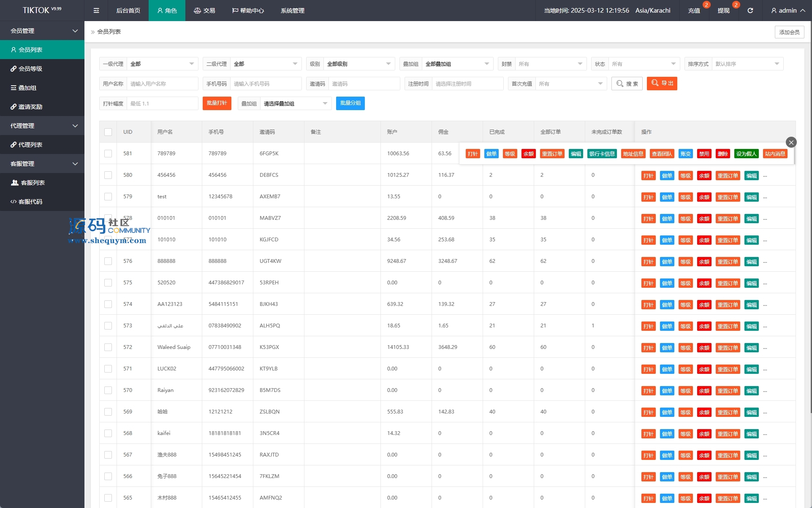Open the 级别 level dropdown
The image size is (812, 508).
click(x=359, y=64)
